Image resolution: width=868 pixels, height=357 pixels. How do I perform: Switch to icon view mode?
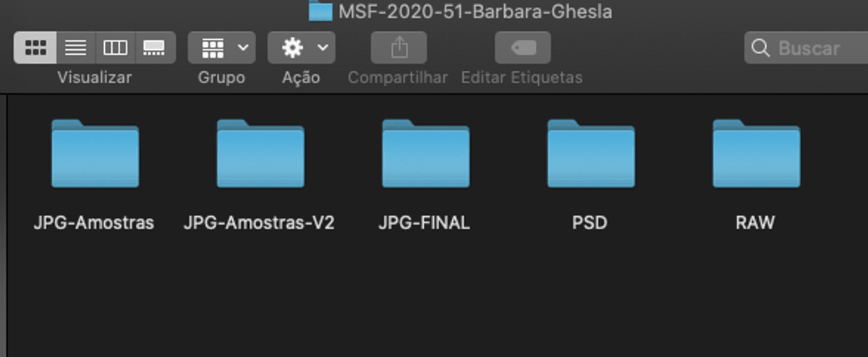(35, 48)
